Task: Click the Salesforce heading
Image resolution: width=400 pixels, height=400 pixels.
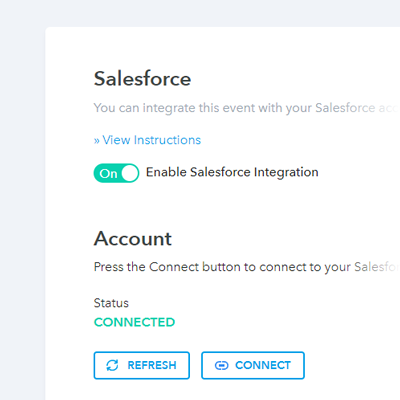Action: coord(142,79)
